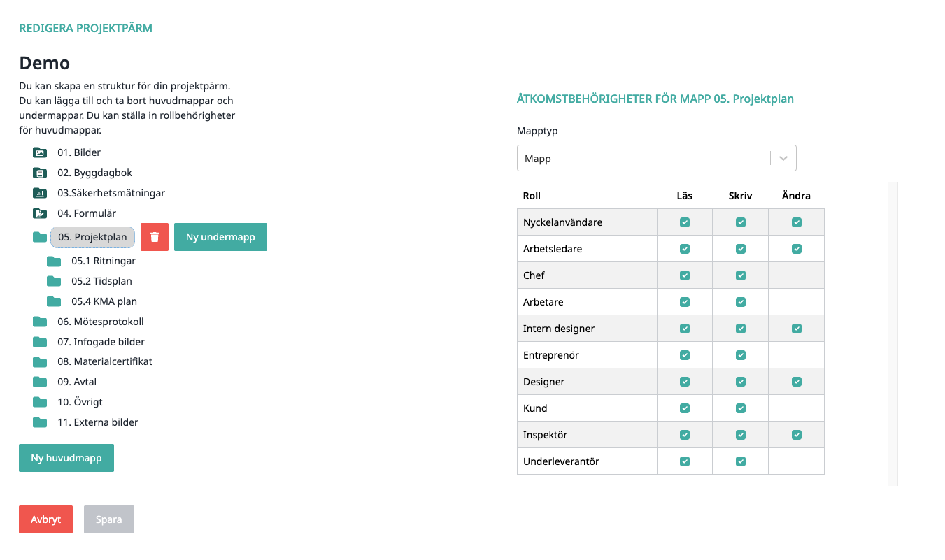This screenshot has width=945, height=560.
Task: Click the permissions table vertical scrollbar
Action: [893, 334]
